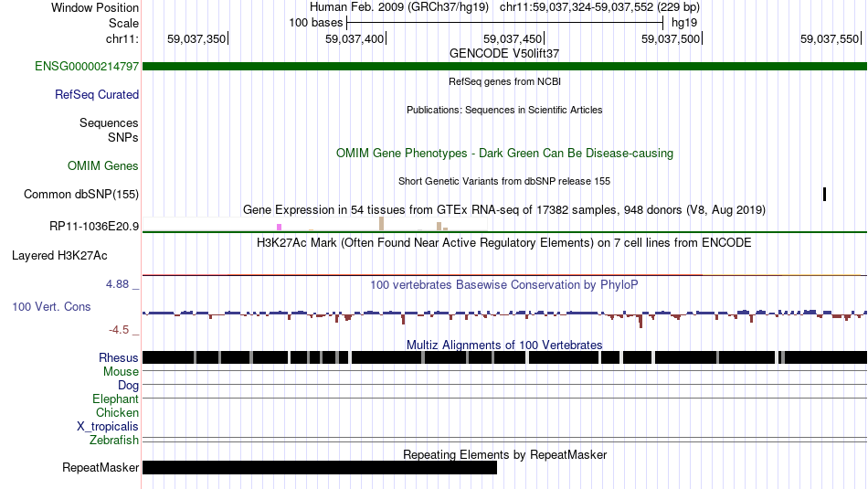Click the Mouse alignment label

coord(121,372)
